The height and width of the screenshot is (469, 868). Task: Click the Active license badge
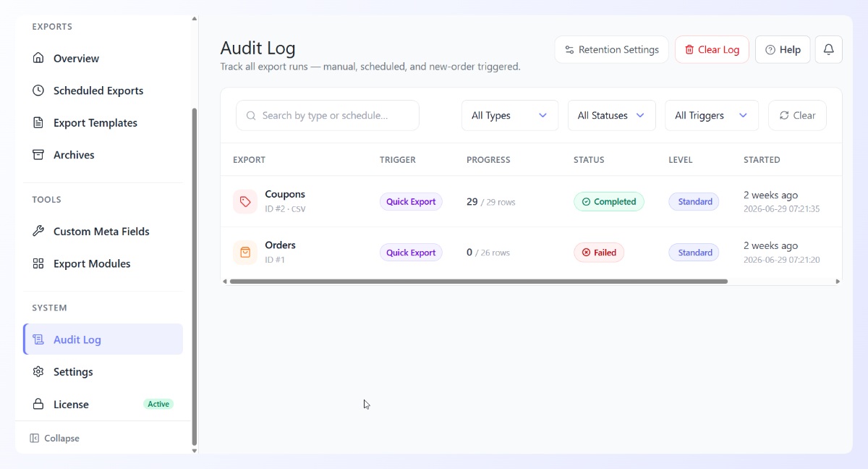(158, 405)
